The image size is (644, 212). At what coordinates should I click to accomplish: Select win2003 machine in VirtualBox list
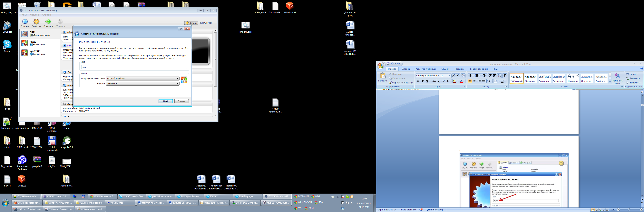pyautogui.click(x=40, y=53)
